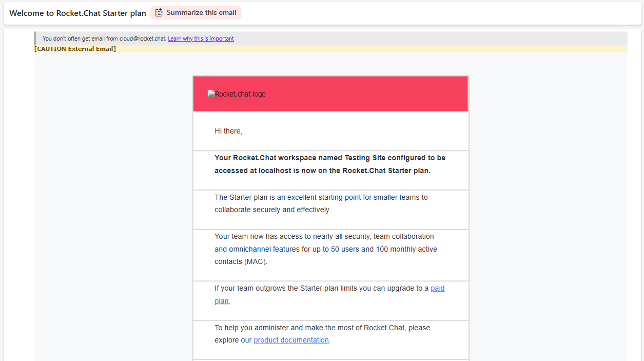This screenshot has height=361, width=644.
Task: Click the '50 users and 100 monthly active contacts' paragraph
Action: point(326,249)
